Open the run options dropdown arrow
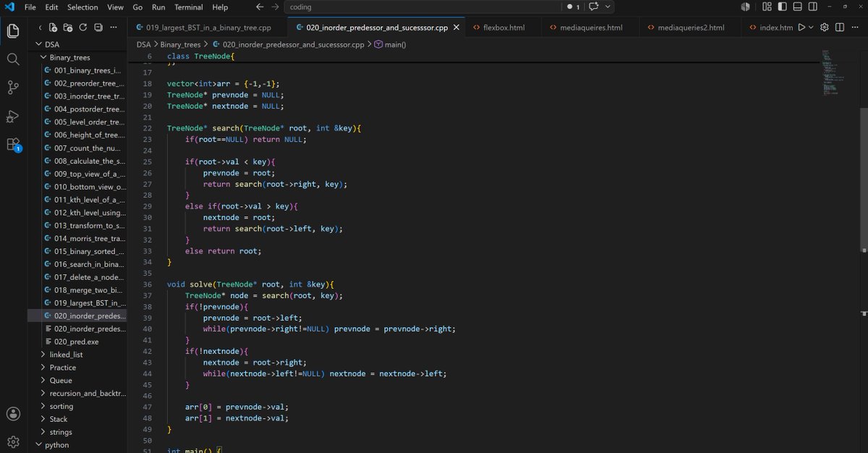 pyautogui.click(x=811, y=27)
